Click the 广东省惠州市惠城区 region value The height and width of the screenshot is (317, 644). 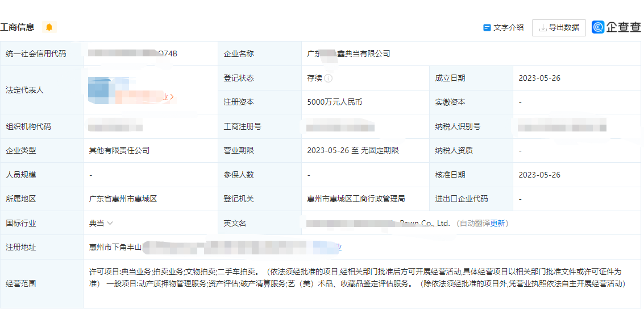(123, 199)
